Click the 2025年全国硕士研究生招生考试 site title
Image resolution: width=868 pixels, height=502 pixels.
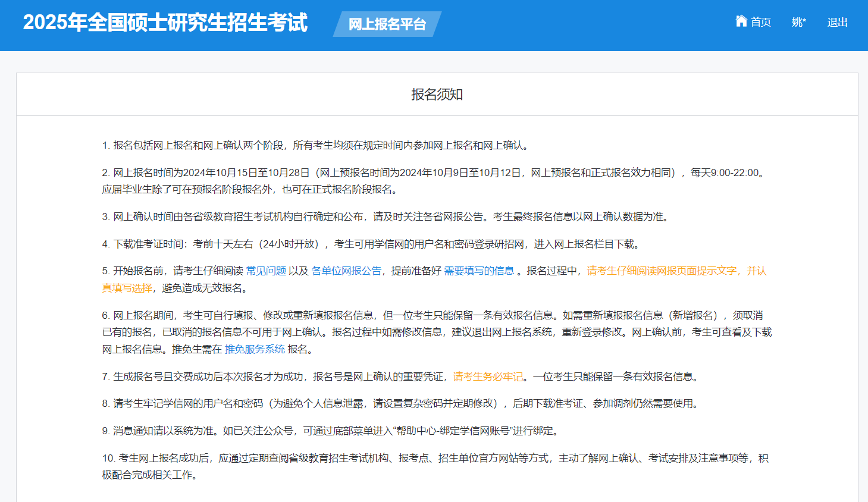(165, 23)
